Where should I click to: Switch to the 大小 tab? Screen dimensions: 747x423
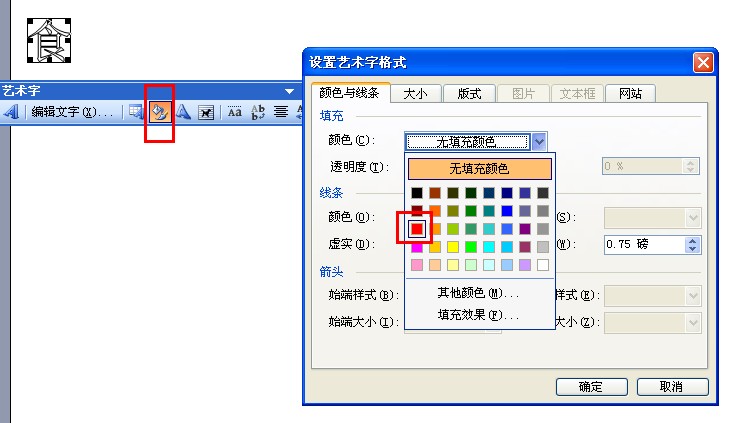point(415,93)
